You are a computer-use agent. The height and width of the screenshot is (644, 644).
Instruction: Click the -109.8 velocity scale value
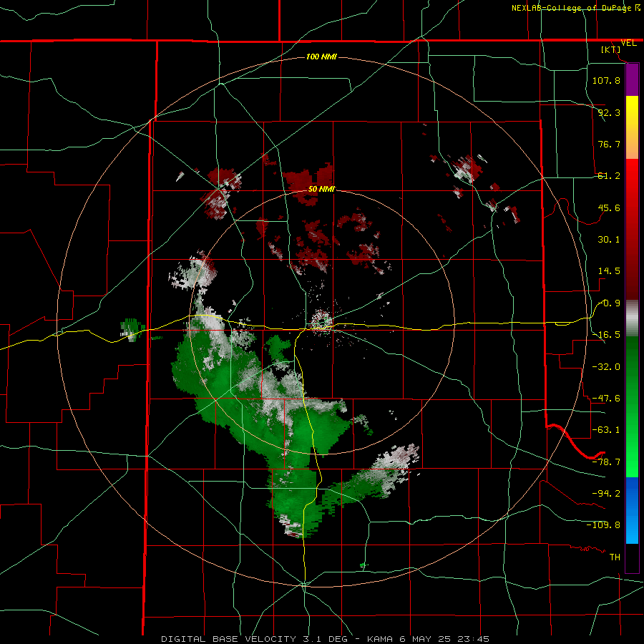603,525
